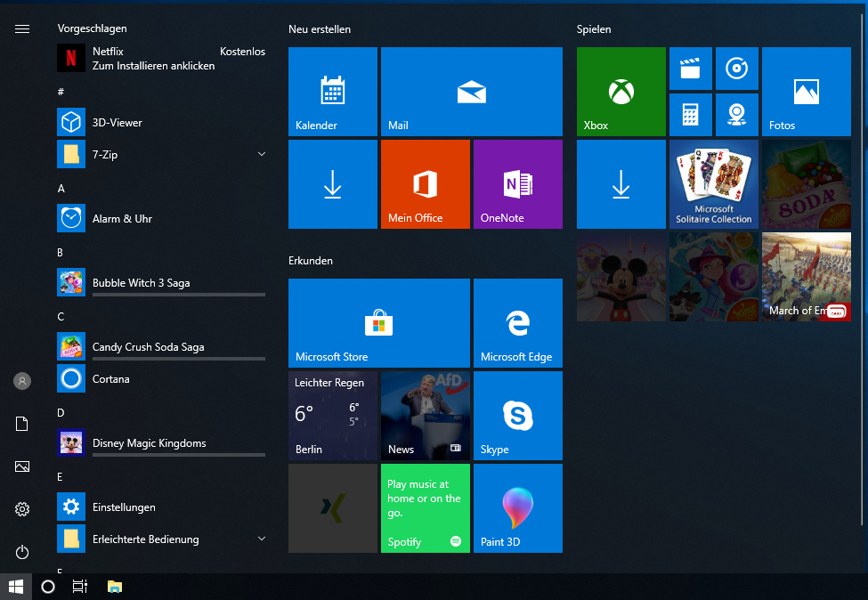Open the Camera webcam small tile

(737, 115)
